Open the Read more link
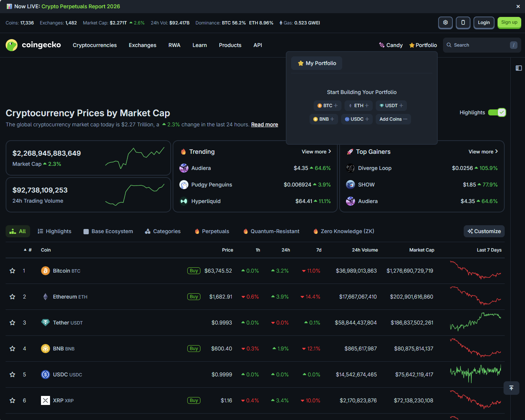Viewport: 525px width, 420px height. tap(265, 124)
